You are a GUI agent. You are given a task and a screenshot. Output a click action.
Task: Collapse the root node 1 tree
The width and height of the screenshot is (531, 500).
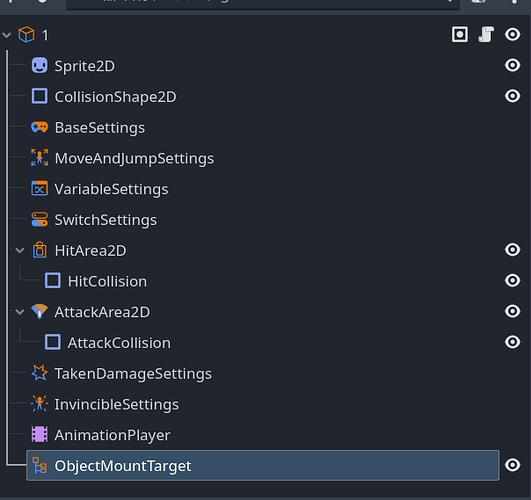coord(7,35)
